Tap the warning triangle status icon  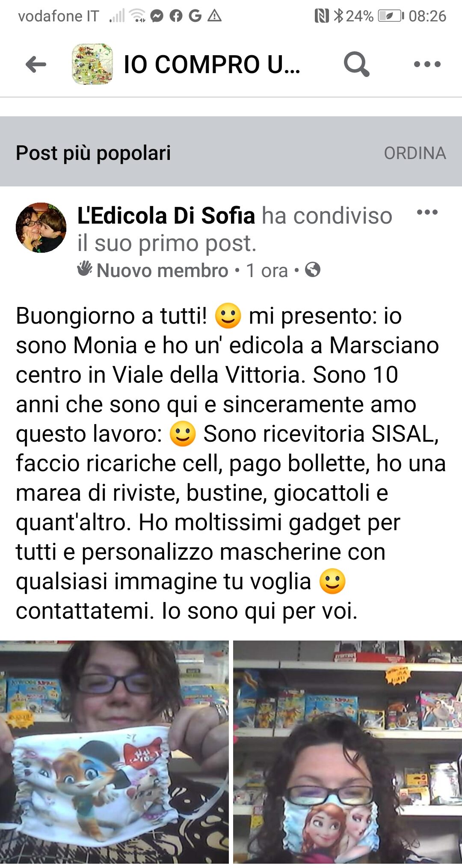214,16
